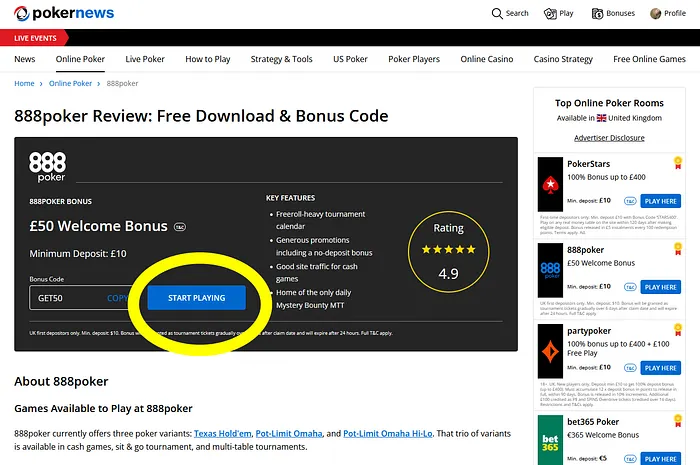
Task: Open Search from the top bar
Action: click(510, 14)
